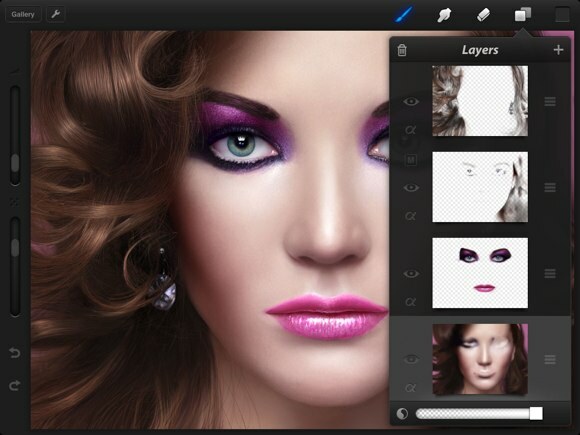Grab reorder handle of top hair layer
The width and height of the screenshot is (580, 435).
[550, 101]
